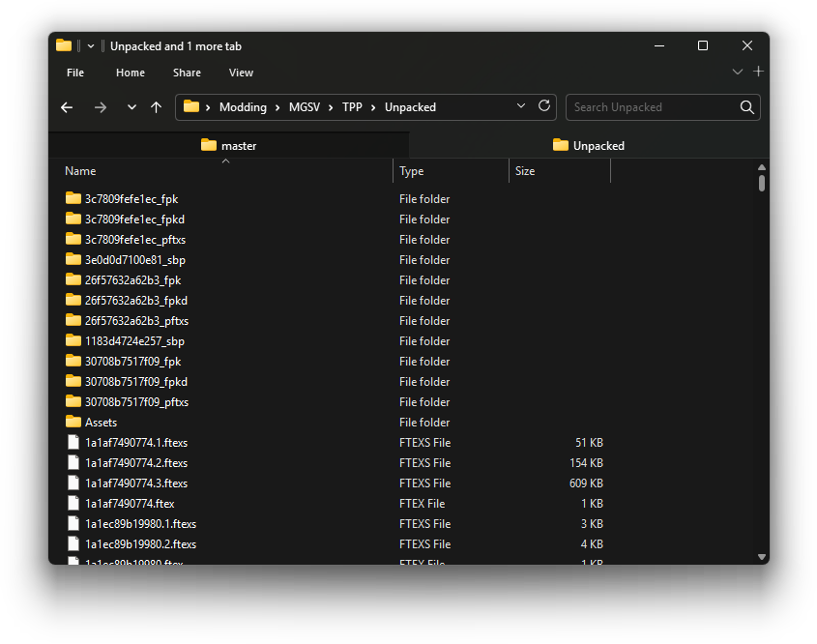Select folder 3e0d0d7100e81_sbp icon

73,259
